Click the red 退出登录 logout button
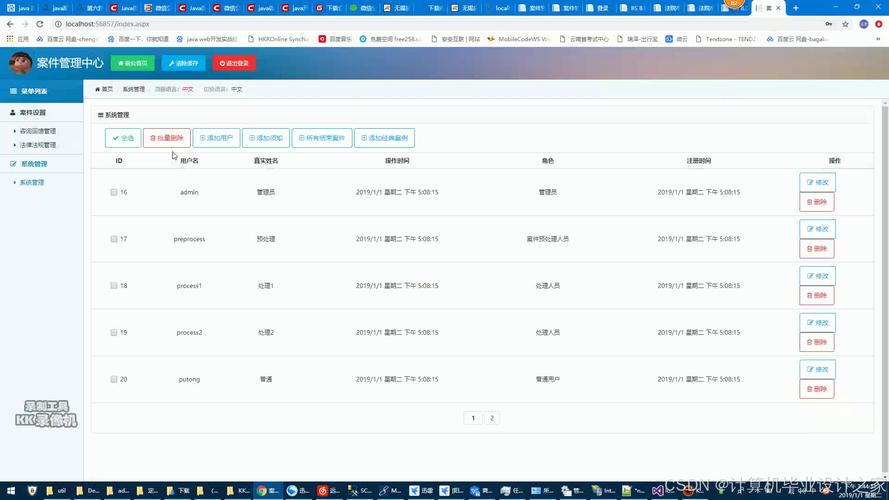Image resolution: width=889 pixels, height=500 pixels. 234,63
